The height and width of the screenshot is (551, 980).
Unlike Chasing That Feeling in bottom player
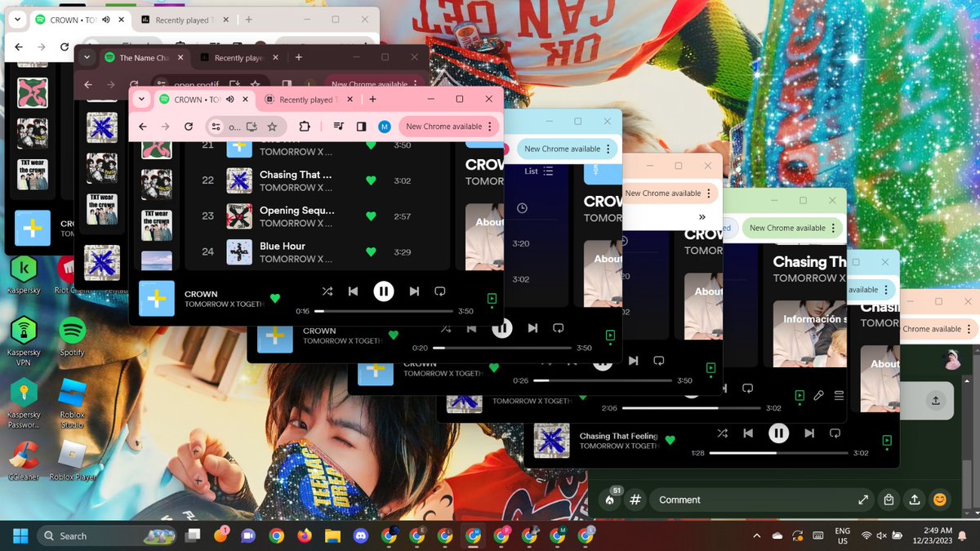coord(670,441)
